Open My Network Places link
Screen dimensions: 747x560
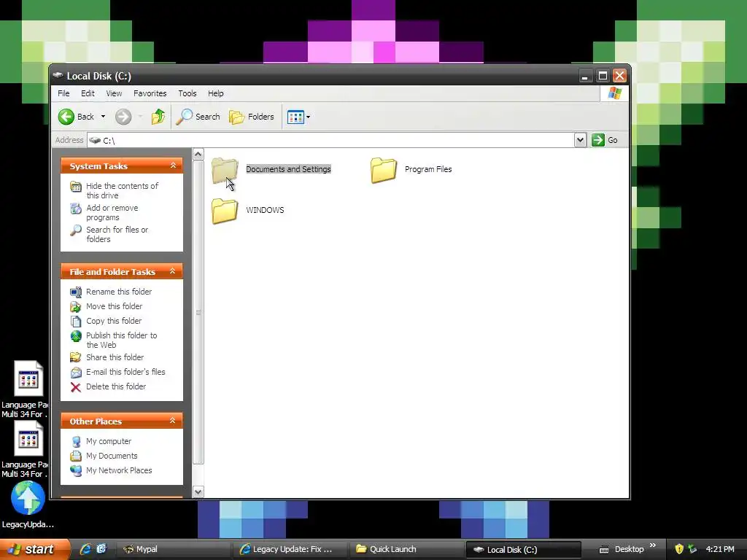(x=119, y=470)
